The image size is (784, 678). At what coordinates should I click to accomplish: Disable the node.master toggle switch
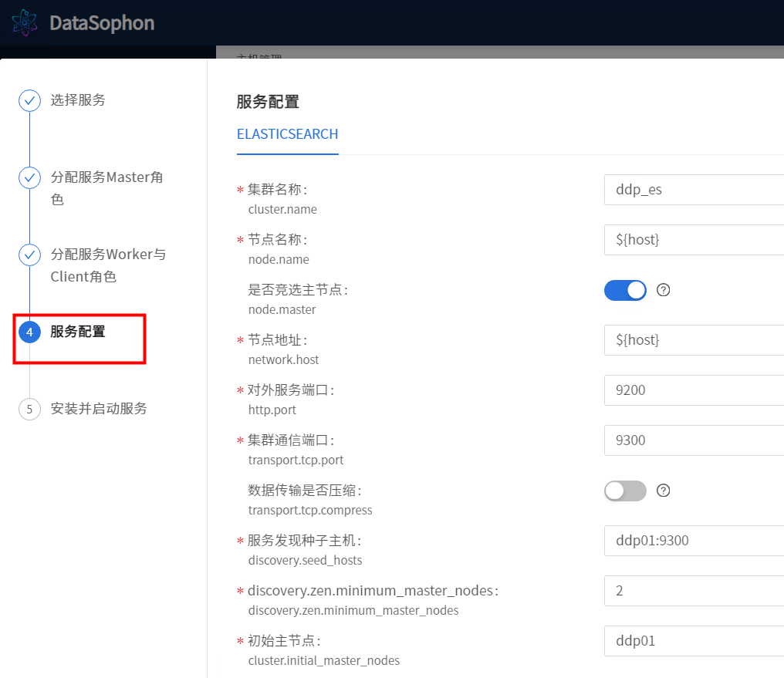tap(625, 290)
